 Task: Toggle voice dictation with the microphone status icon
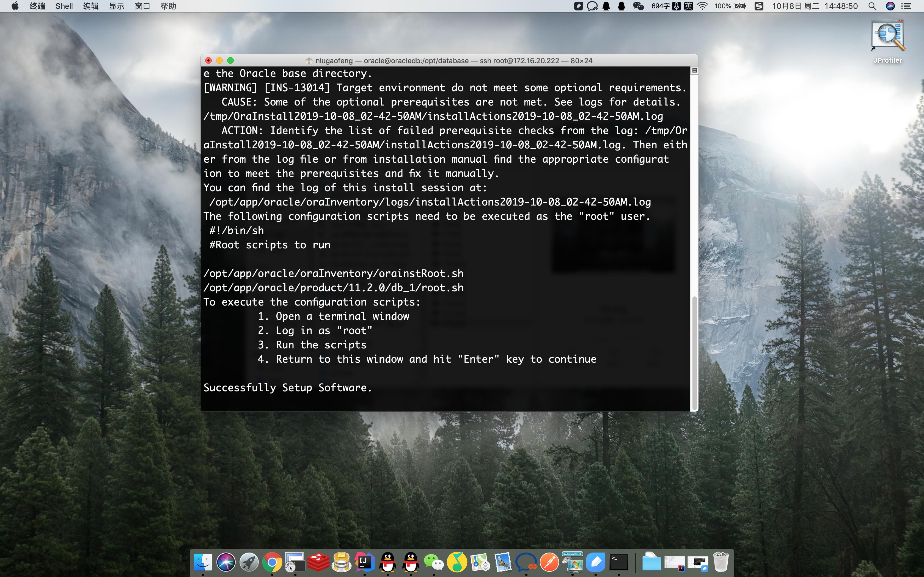[x=676, y=6]
